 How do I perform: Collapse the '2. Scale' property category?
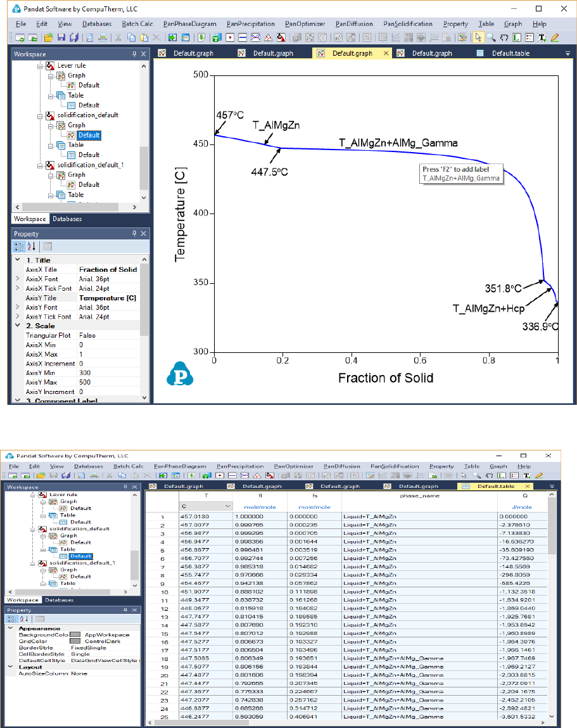pyautogui.click(x=18, y=326)
